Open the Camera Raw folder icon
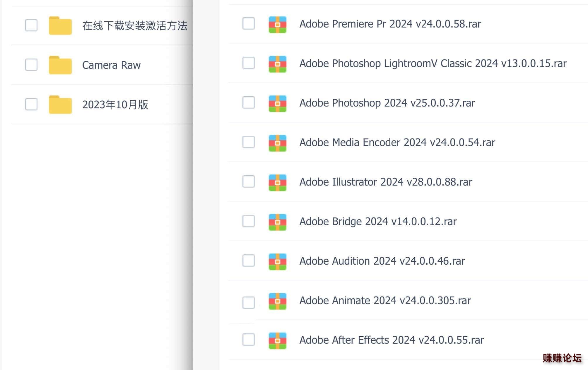This screenshot has height=370, width=588. 60,65
